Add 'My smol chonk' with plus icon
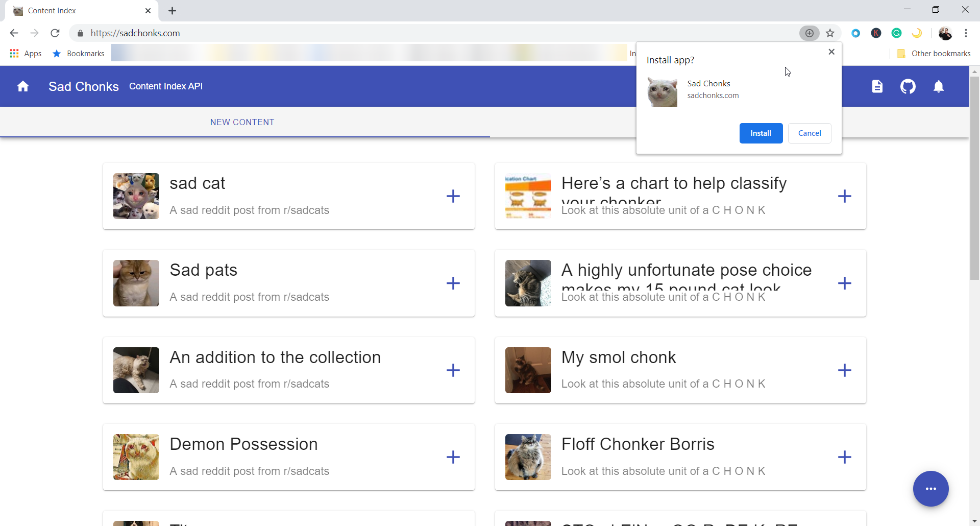The height and width of the screenshot is (526, 980). (845, 370)
